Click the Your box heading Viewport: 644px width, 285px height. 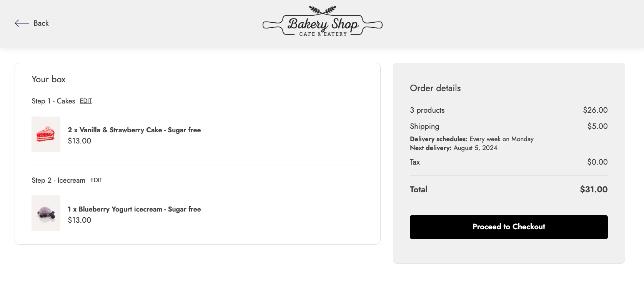click(x=48, y=79)
